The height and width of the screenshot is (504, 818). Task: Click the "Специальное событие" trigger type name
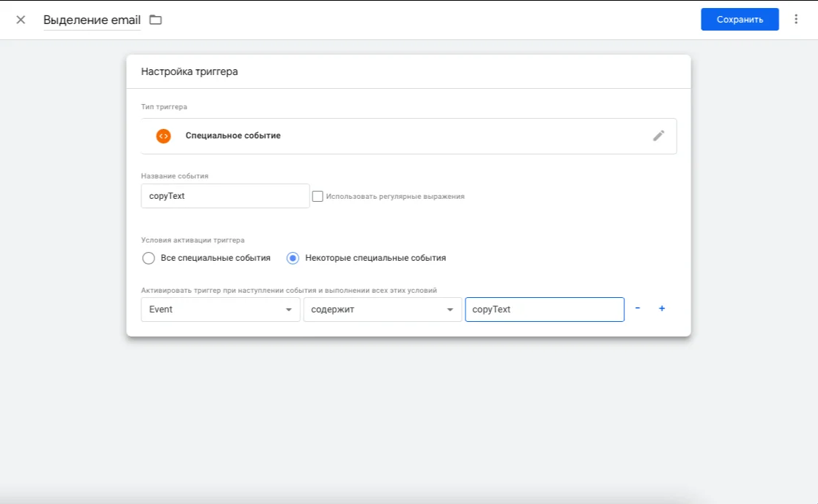233,135
